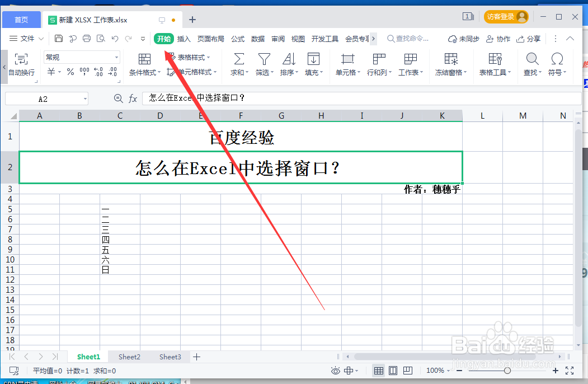
Task: Show more ribbon tabs with chevron
Action: tap(374, 38)
